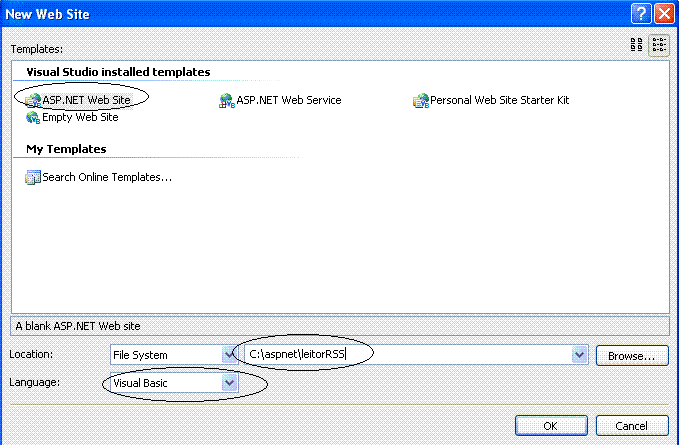This screenshot has height=445, width=679.
Task: Open the Language dropdown
Action: (229, 383)
